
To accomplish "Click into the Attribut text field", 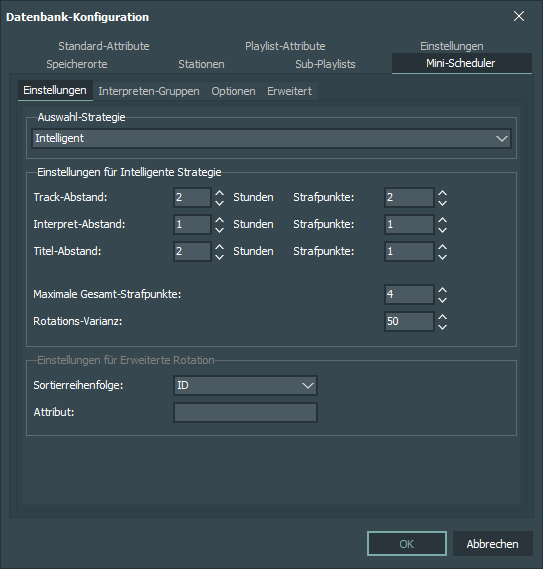I will (245, 413).
